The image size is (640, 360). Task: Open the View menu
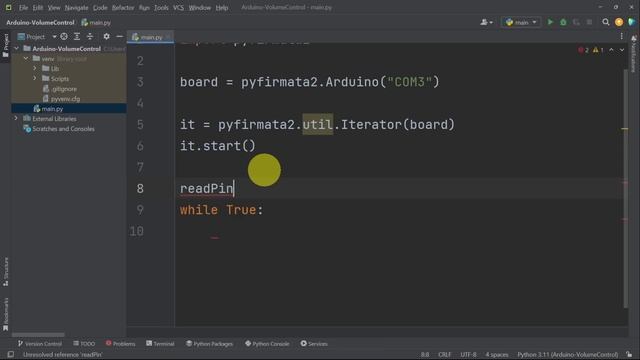(53, 7)
